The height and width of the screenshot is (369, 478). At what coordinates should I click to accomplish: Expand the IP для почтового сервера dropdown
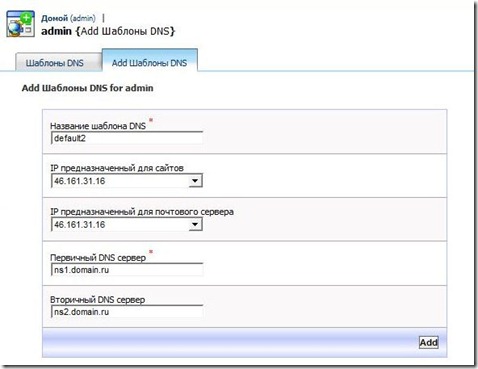[x=127, y=224]
